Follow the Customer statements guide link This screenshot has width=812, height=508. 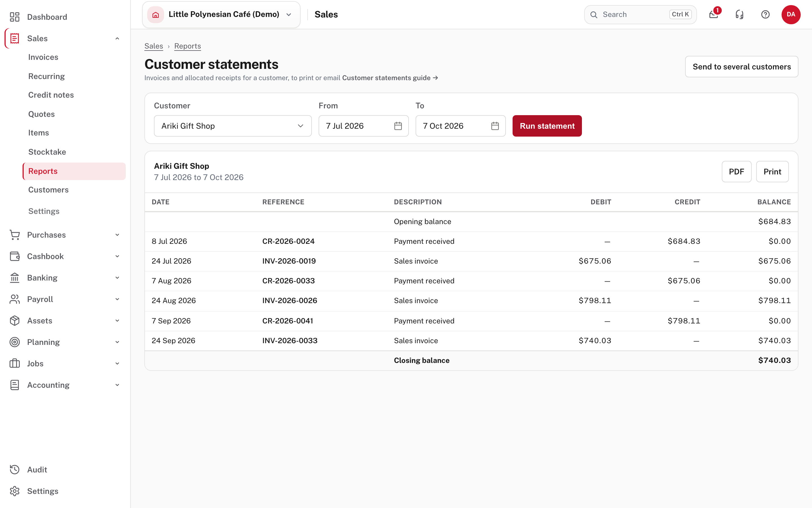pos(390,78)
